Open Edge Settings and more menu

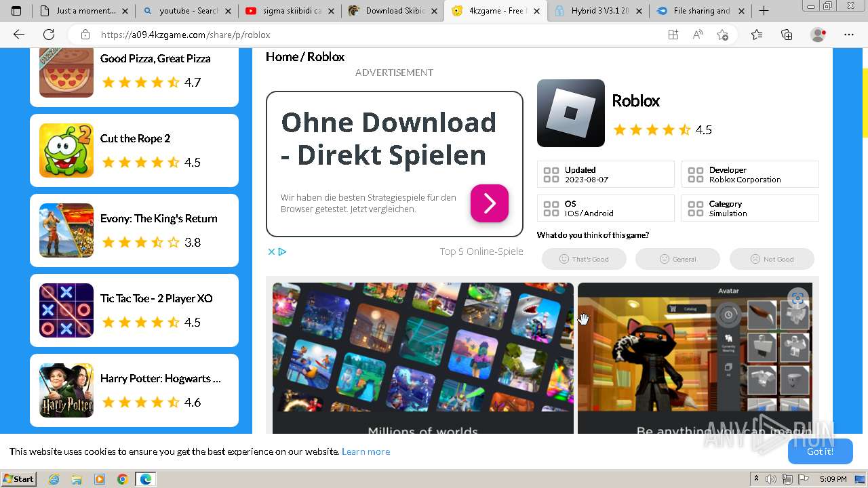849,35
